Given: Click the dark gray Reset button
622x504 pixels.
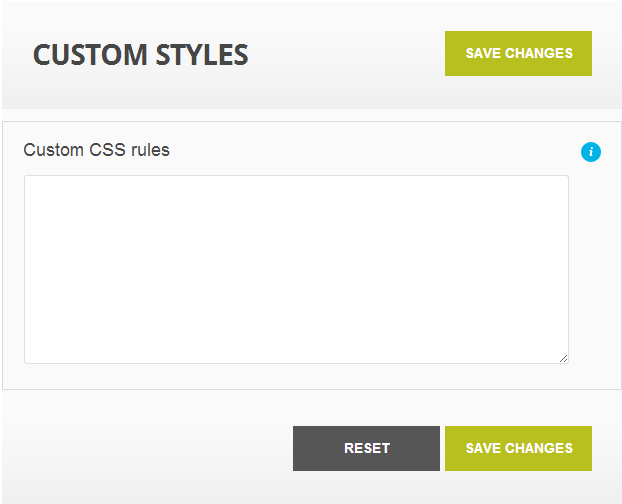Looking at the screenshot, I should coord(366,448).
